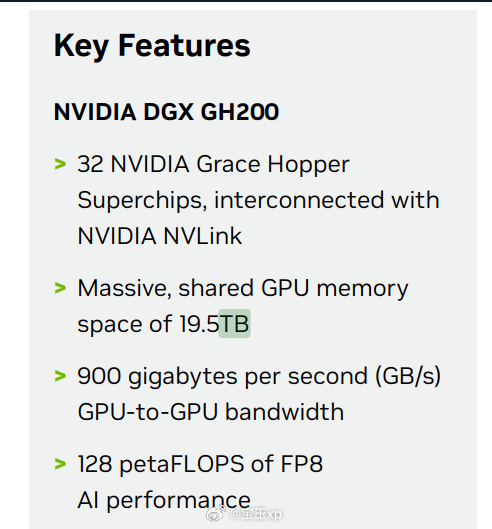Click the line Massive, shared GPU memory
The width and height of the screenshot is (492, 529).
click(243, 289)
